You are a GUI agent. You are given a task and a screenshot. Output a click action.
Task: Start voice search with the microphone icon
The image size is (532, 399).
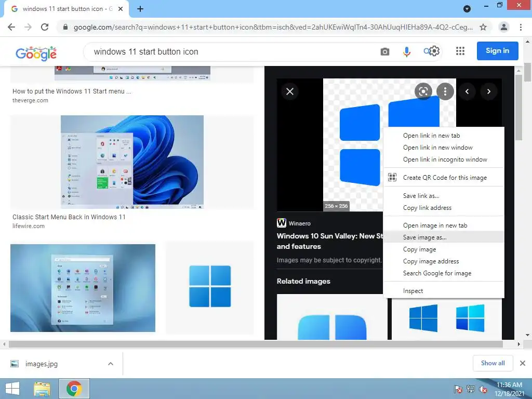coord(406,51)
